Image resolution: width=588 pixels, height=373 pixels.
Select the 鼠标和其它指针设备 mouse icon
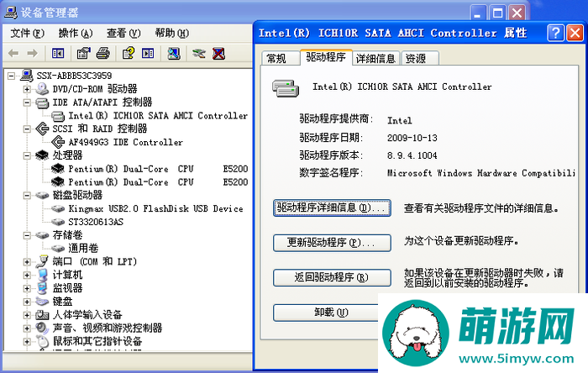click(42, 342)
